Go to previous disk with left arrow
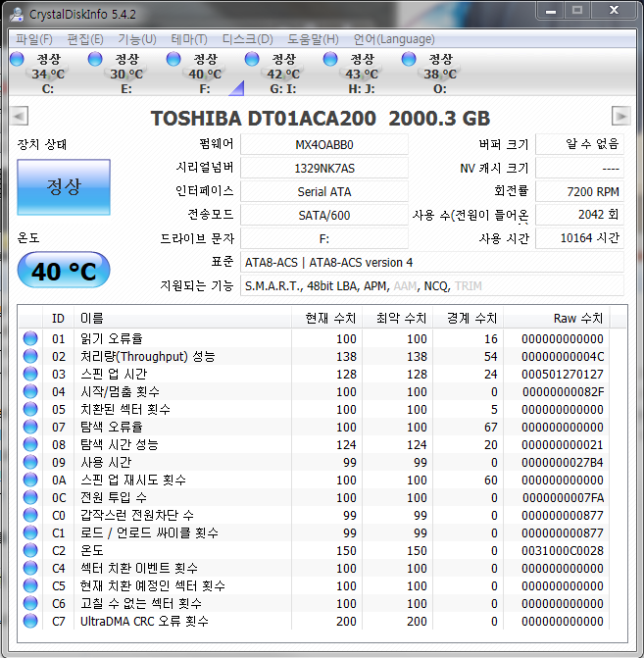 pos(22,117)
